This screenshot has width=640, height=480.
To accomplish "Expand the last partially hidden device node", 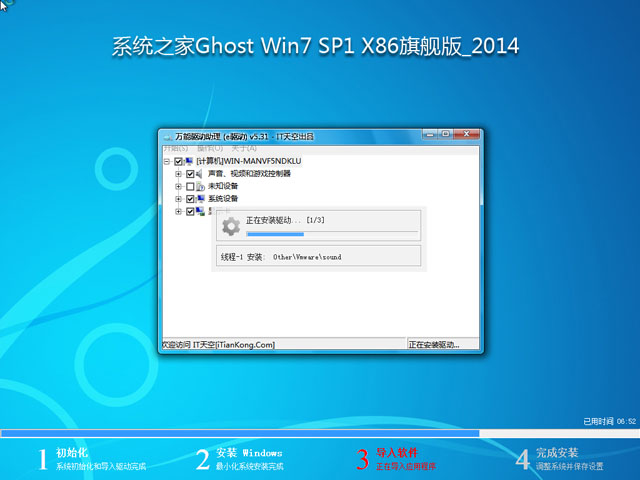I will click(x=178, y=211).
